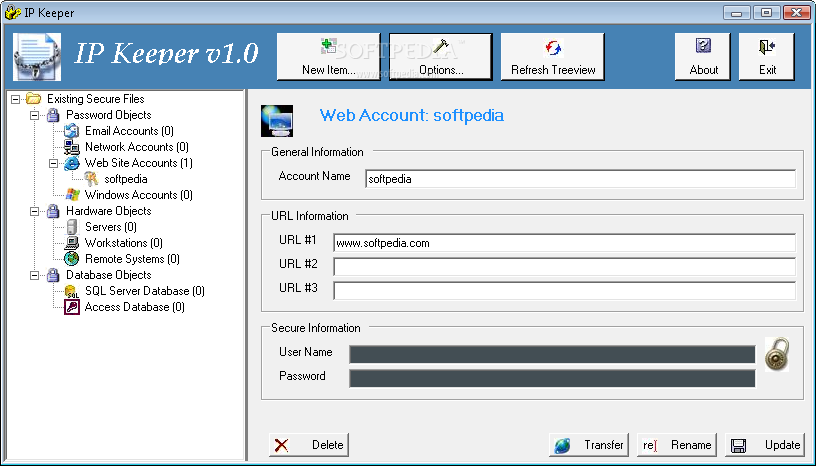Select Network Accounts (0) in tree
This screenshot has width=816, height=466.
pos(137,147)
